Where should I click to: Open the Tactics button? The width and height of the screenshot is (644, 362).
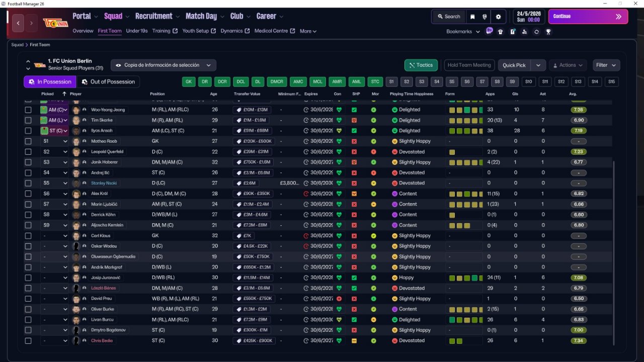[x=421, y=65]
